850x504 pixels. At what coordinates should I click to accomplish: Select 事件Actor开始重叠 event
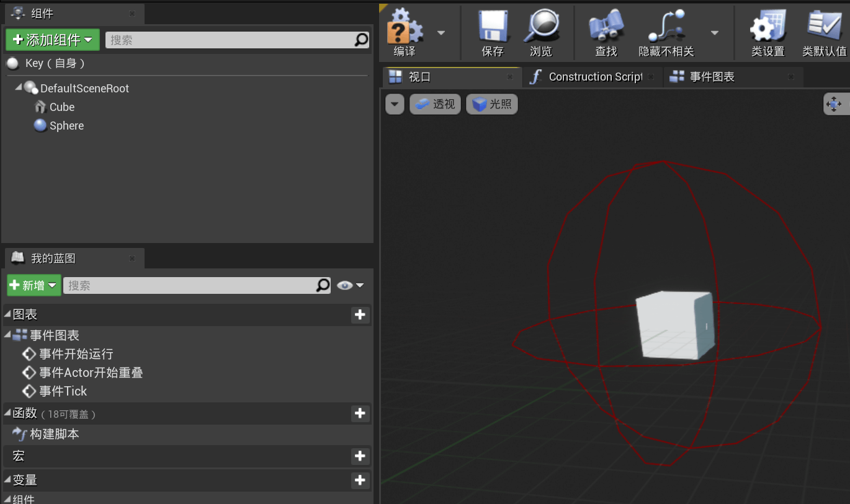tap(91, 373)
